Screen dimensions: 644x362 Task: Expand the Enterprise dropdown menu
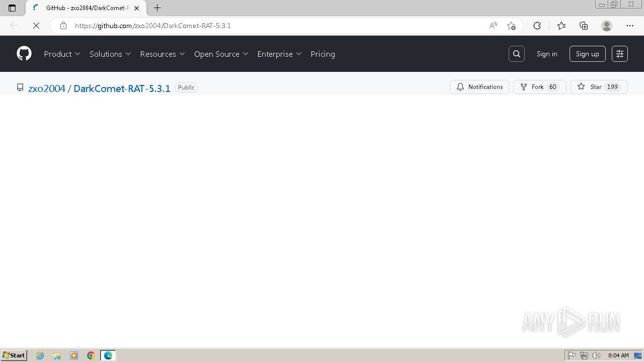(279, 54)
